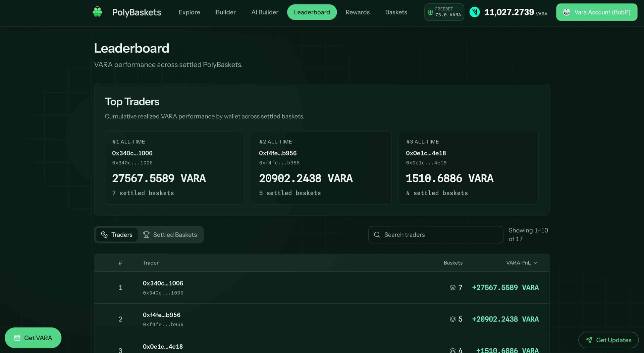Open the Vara Account (BobP) button
This screenshot has height=353, width=644.
coord(597,12)
